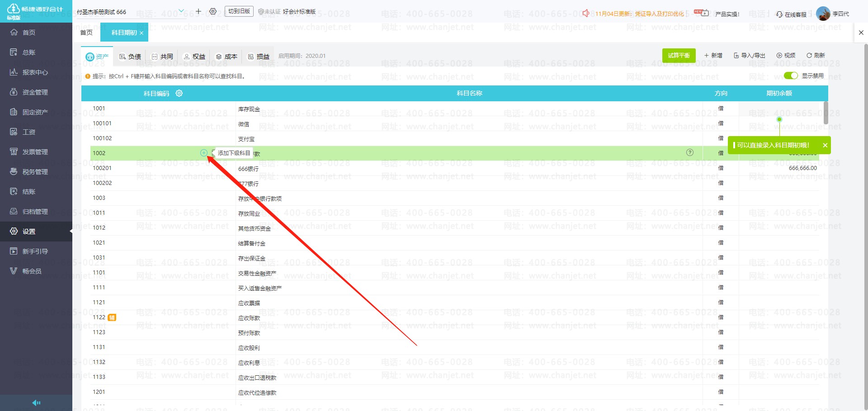This screenshot has width=868, height=411.
Task: Dismiss the 可以直接录入科目期初 tooltip
Action: click(x=825, y=145)
